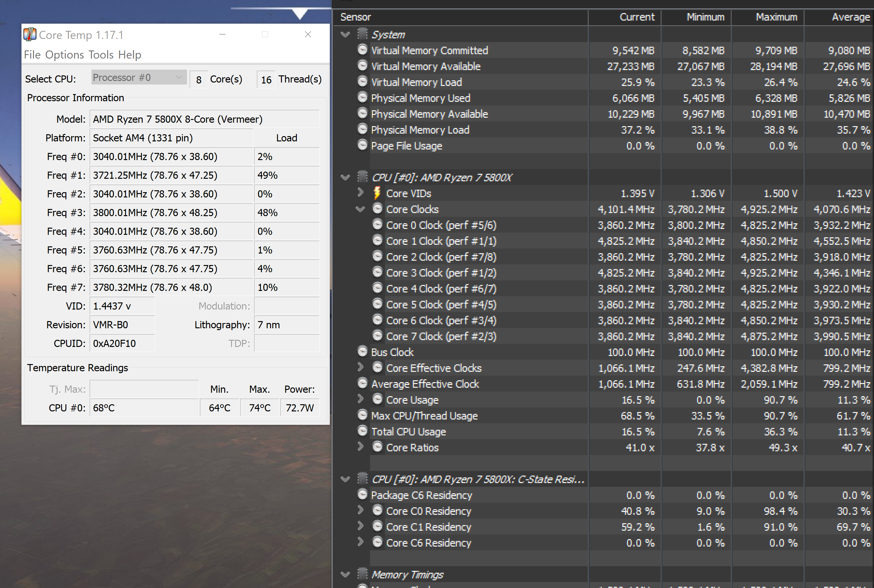Click the CPU [#0] AMD Ryzen 7 5800X group icon
Viewport: 874px width, 588px height.
362,177
